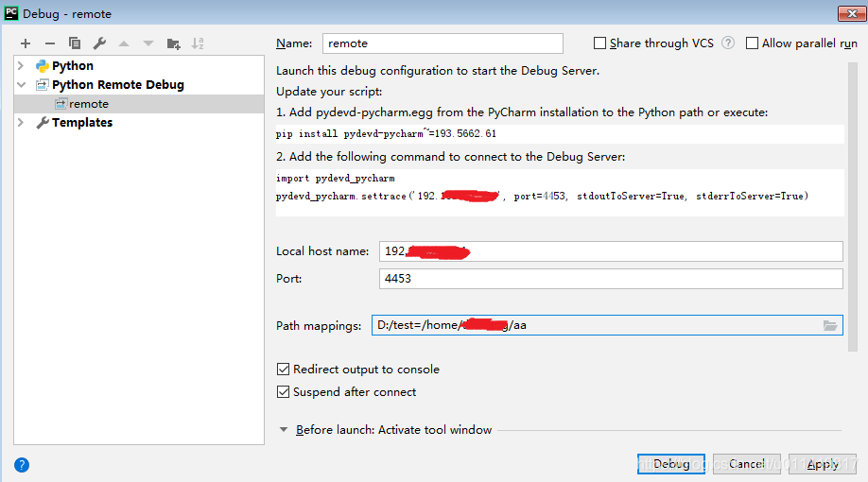Screen dimensions: 868x482
Task: Uncheck Suspend after connect
Action: (283, 392)
